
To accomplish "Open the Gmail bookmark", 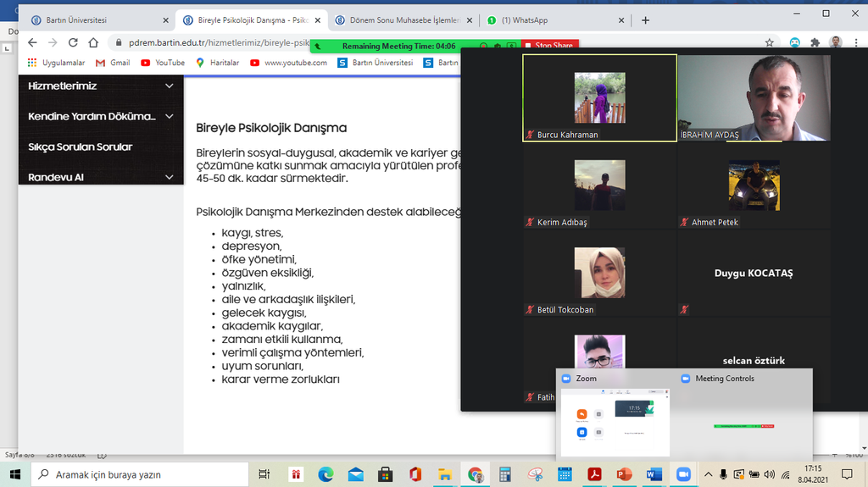I will (113, 63).
